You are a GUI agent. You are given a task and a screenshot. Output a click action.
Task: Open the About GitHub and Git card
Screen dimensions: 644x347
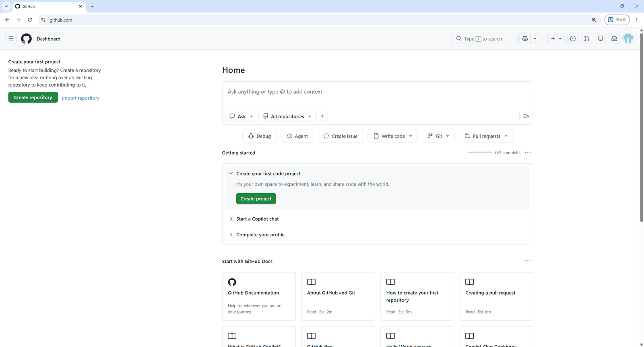338,296
